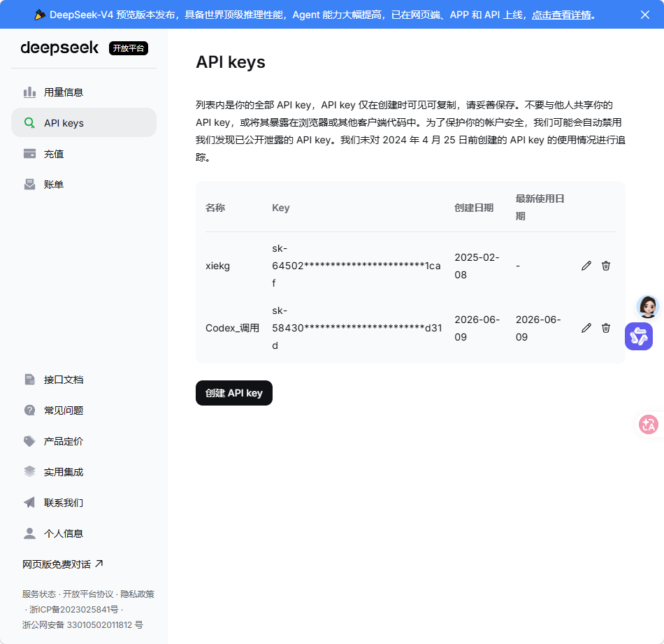The image size is (664, 644).
Task: Click the Key column header
Action: (x=281, y=208)
